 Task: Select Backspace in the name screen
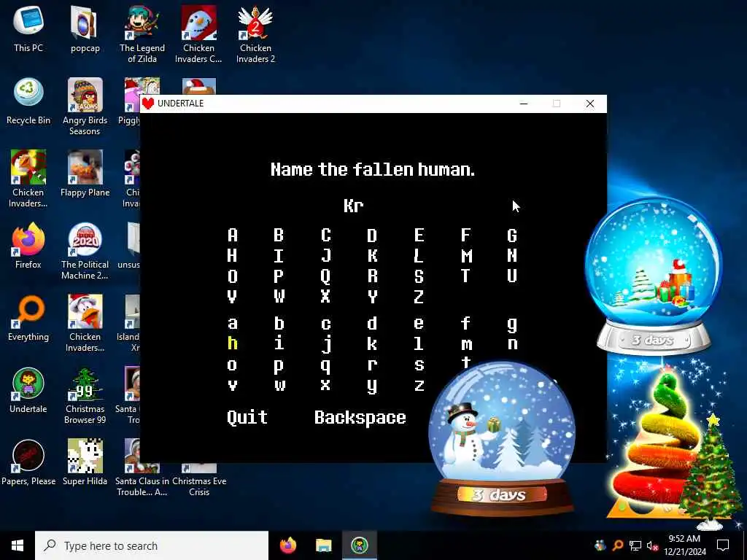pos(360,418)
